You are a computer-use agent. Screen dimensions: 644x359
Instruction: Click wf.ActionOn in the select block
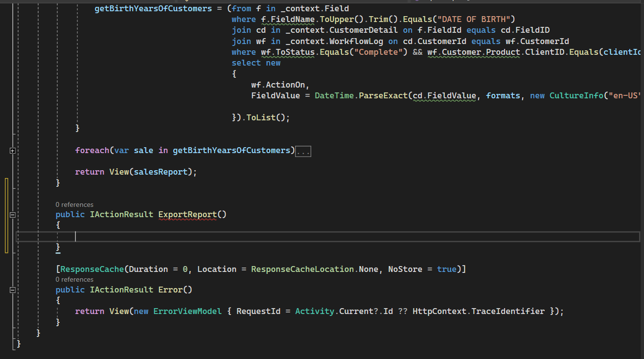(278, 85)
